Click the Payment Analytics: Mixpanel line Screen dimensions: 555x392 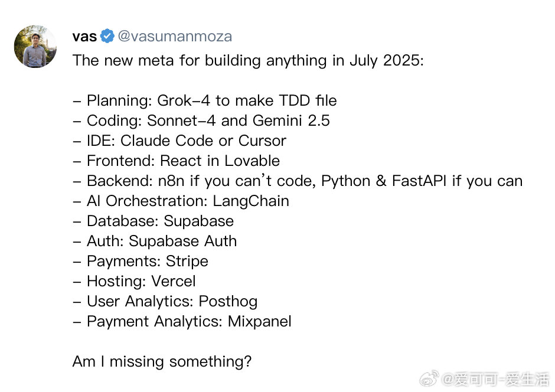click(x=182, y=322)
